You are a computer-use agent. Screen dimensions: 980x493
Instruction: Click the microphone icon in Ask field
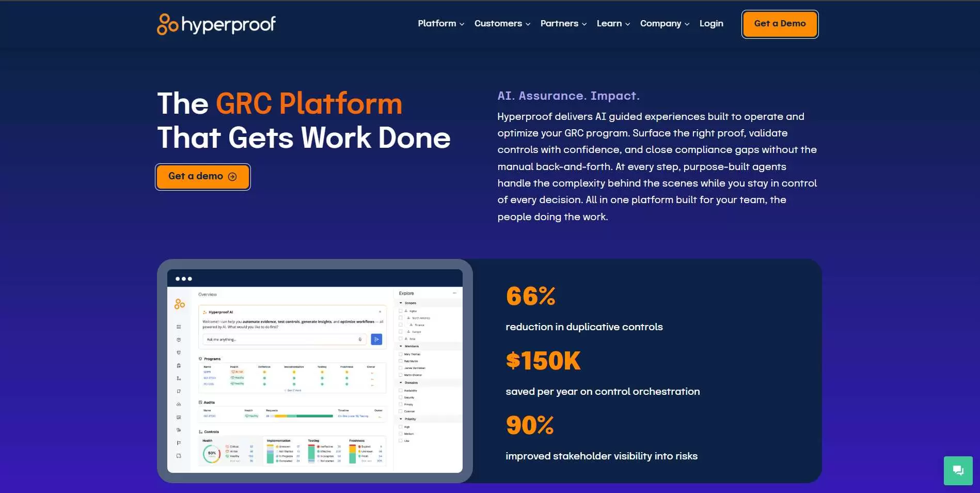pyautogui.click(x=360, y=340)
